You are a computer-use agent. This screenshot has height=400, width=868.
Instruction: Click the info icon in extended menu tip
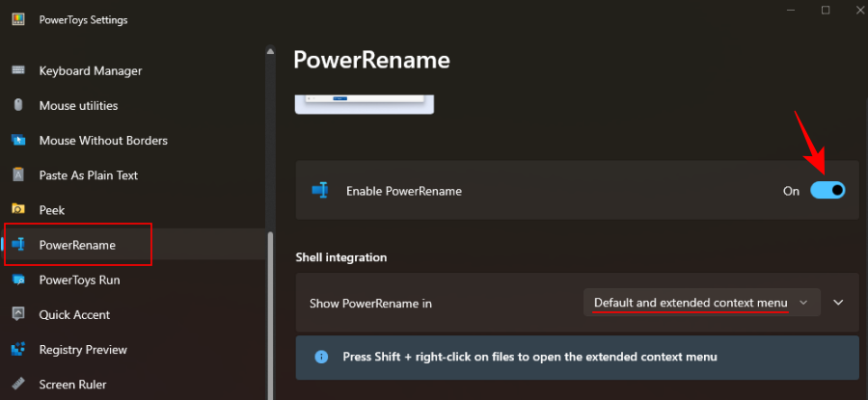[x=321, y=357]
